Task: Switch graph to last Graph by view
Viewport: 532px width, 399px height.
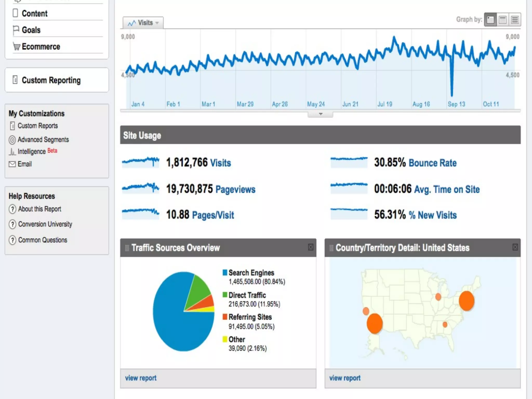Action: 515,20
